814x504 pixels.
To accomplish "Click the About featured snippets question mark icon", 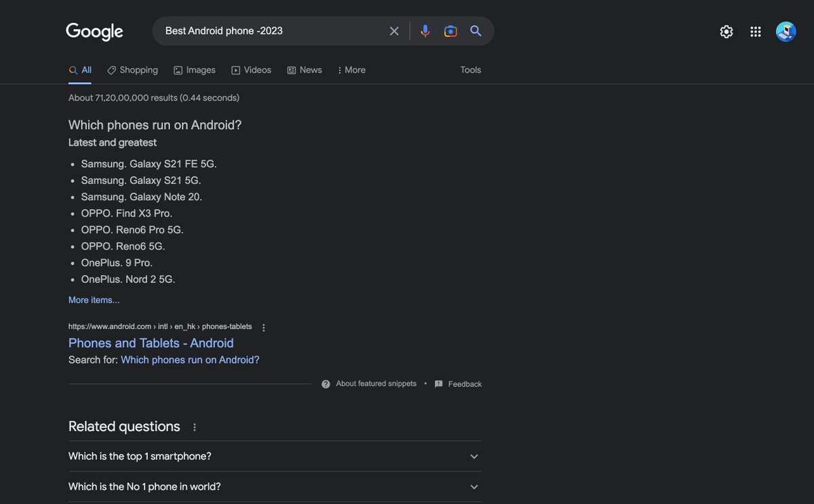I will pos(326,384).
